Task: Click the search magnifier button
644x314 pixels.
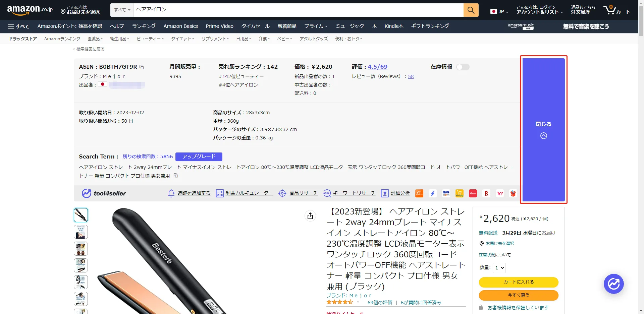Action: (471, 10)
